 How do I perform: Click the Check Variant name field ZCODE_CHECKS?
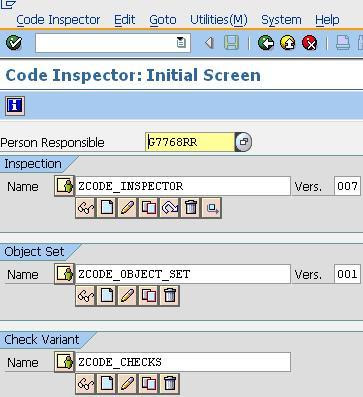tap(183, 362)
